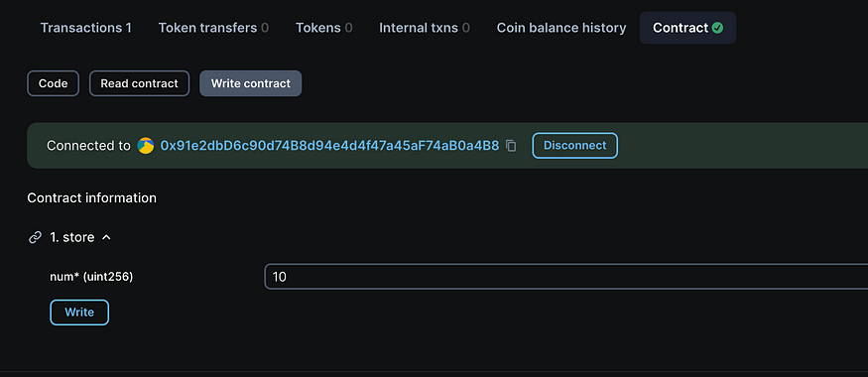Click the green verified checkmark icon
Screen dimensions: 868x377
coord(717,28)
